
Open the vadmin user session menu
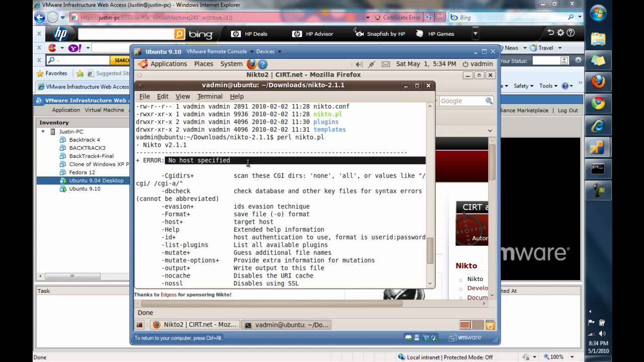coord(477,64)
